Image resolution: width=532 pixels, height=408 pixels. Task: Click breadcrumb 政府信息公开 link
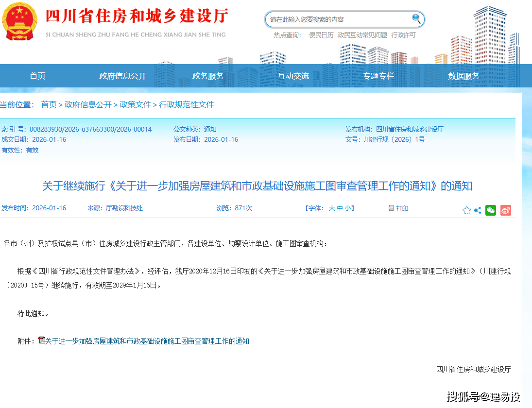tap(88, 104)
